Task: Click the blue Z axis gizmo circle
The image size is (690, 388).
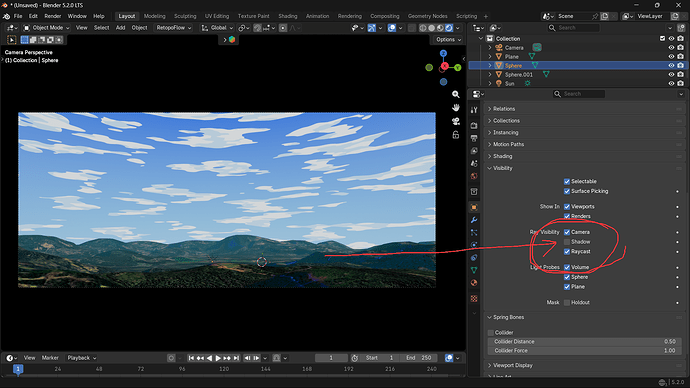Action: pos(443,53)
